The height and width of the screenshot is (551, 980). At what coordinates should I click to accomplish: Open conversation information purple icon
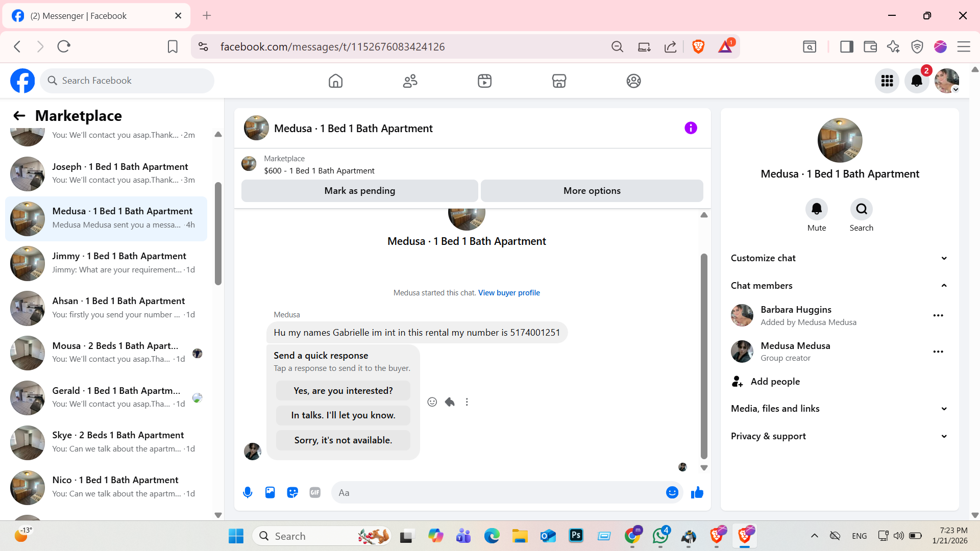coord(691,128)
